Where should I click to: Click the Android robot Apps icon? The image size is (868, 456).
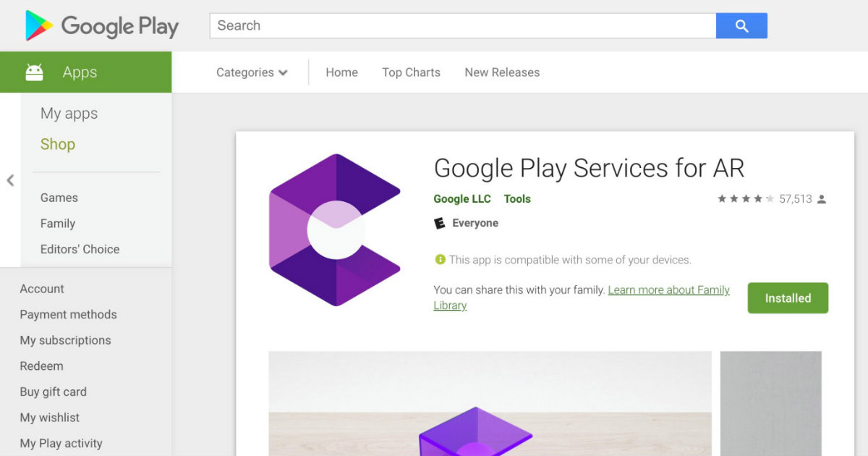coord(34,72)
